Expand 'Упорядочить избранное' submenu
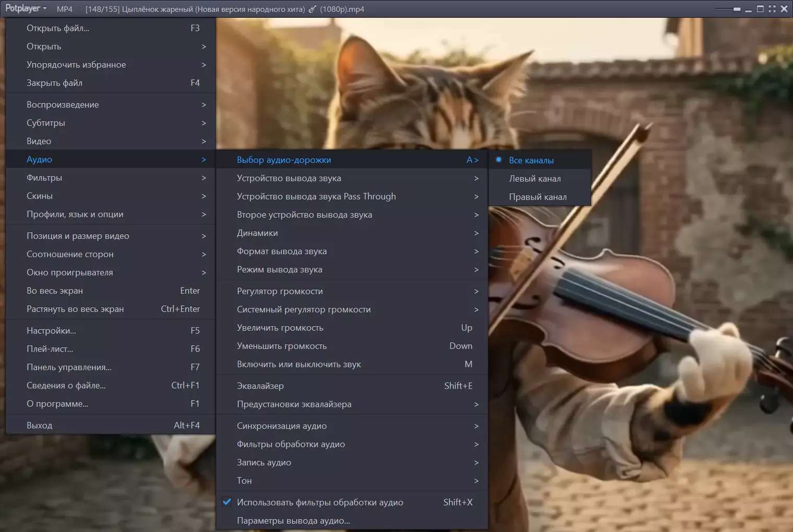Image resolution: width=793 pixels, height=532 pixels. coord(111,65)
